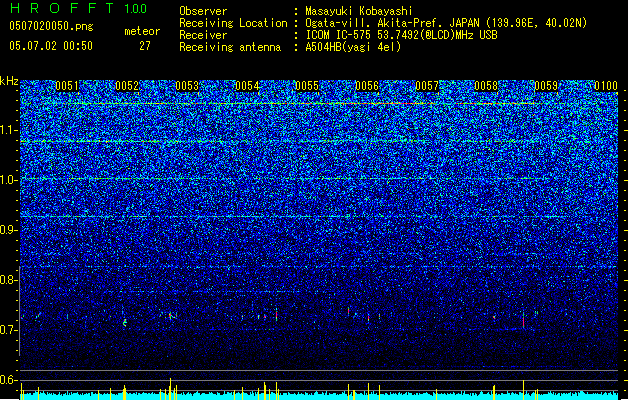This screenshot has height=400, width=629.
Task: Click the HROFFT title text
Action: coord(62,8)
